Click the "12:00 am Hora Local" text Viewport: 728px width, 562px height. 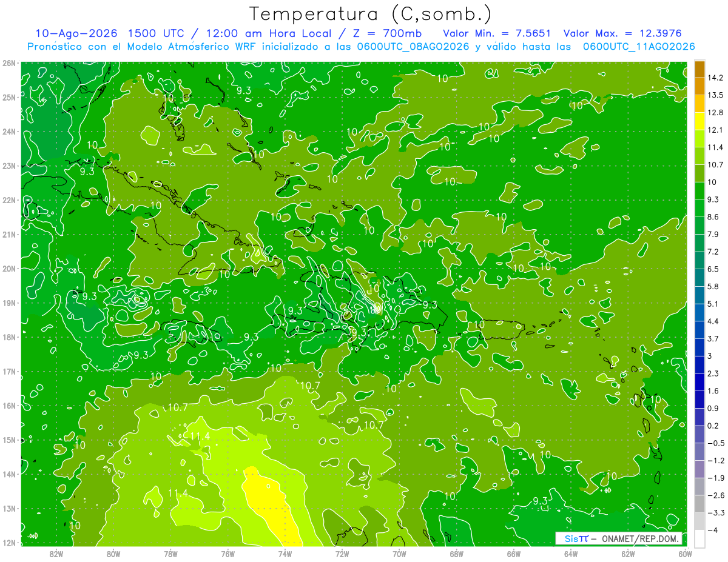[x=269, y=33]
